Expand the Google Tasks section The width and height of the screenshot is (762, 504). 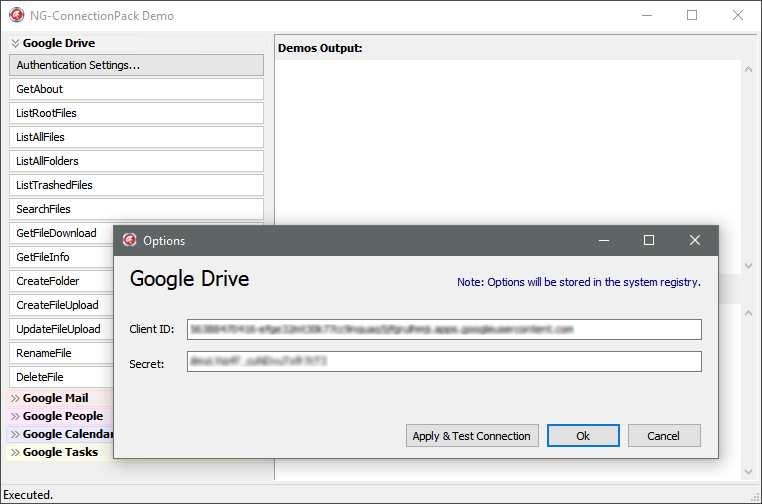click(15, 452)
